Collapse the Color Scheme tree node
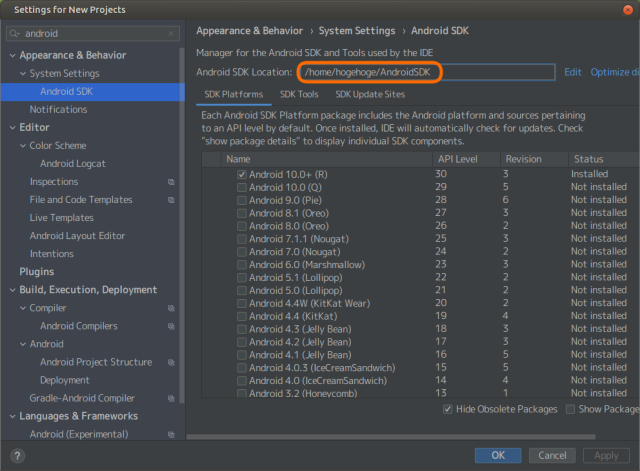The width and height of the screenshot is (640, 471). [23, 146]
